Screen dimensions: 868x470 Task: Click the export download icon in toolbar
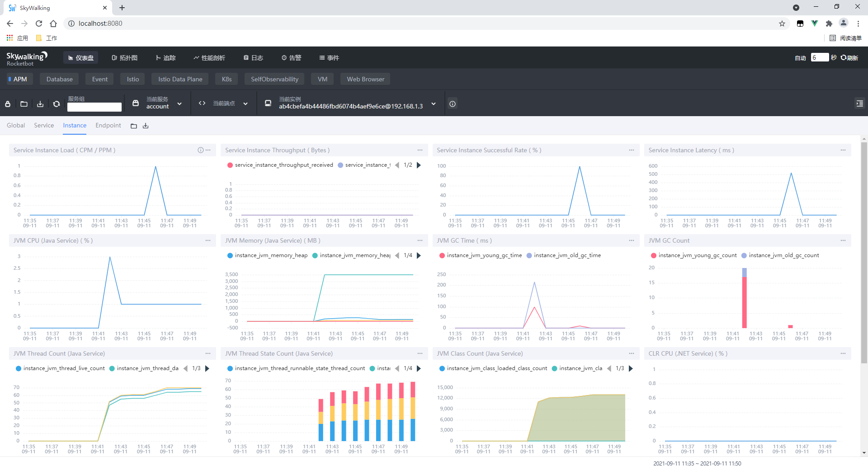point(40,104)
